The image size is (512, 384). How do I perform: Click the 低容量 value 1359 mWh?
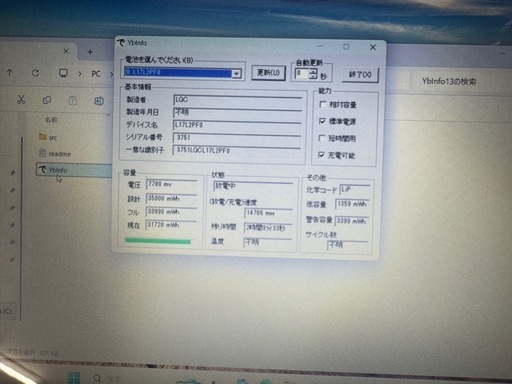(x=352, y=204)
